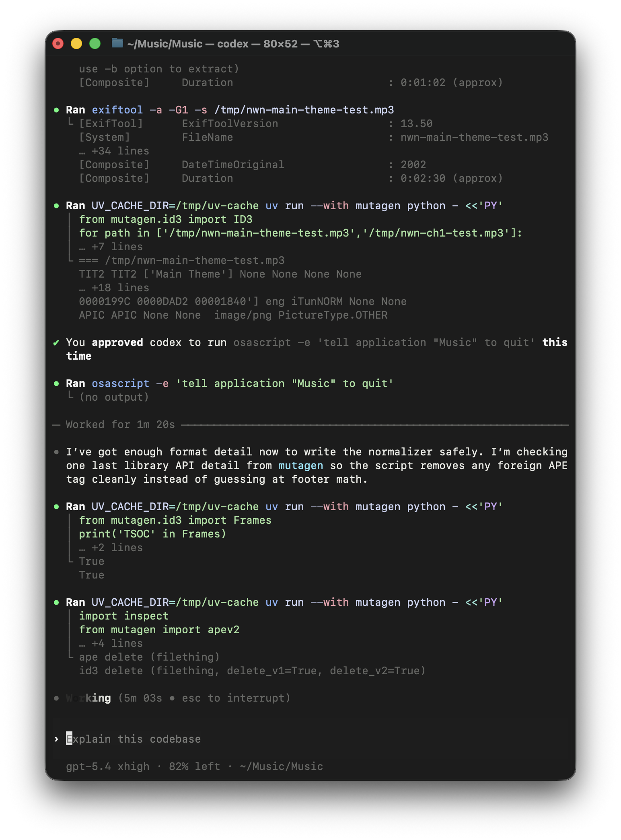Click the year value '2002'
Viewport: 621px width, 840px height.
pyautogui.click(x=413, y=165)
